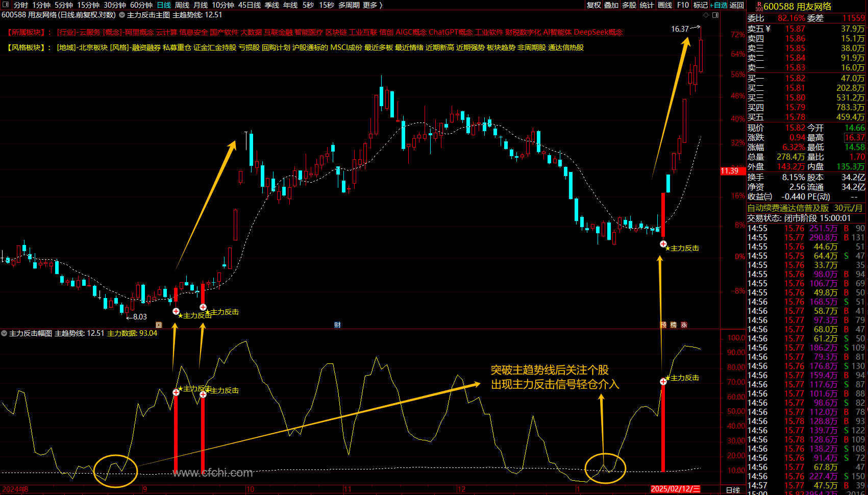
Task: Click the 涨 marker icon on timeline
Action: (x=684, y=325)
